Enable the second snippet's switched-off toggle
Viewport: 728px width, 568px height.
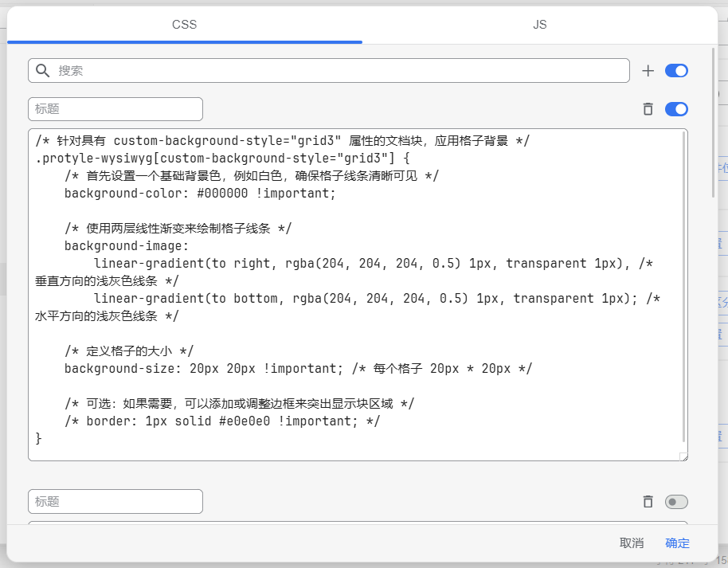676,502
